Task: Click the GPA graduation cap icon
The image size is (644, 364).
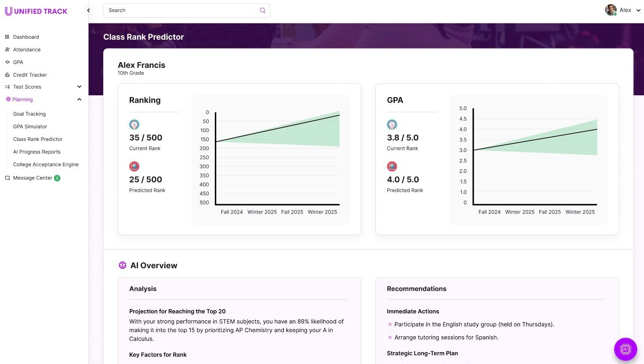Action: pyautogui.click(x=7, y=62)
